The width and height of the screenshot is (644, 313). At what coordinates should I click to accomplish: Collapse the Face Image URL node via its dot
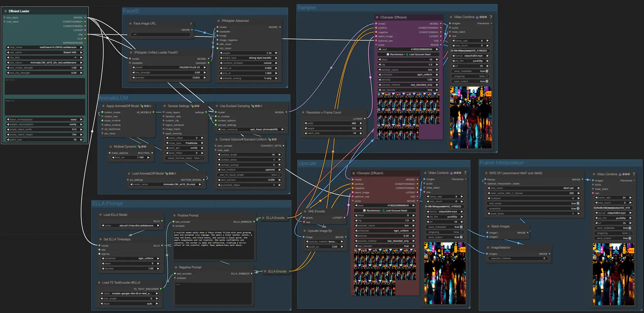[130, 24]
